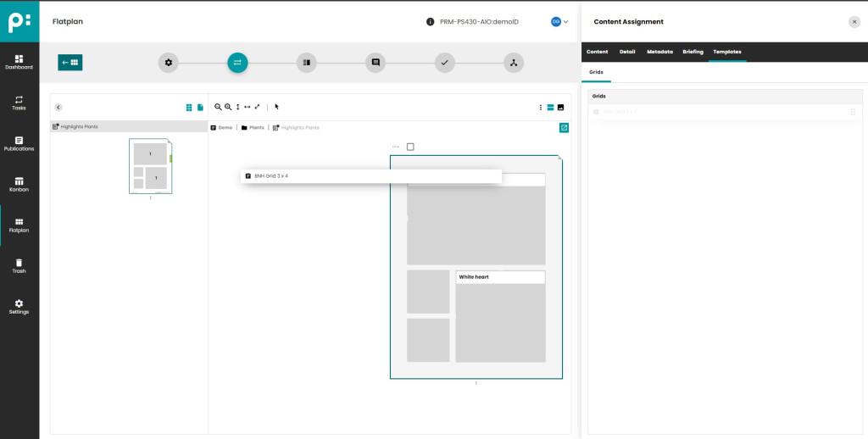The width and height of the screenshot is (868, 439).
Task: Click the zoom in magnifier icon
Action: click(x=228, y=108)
